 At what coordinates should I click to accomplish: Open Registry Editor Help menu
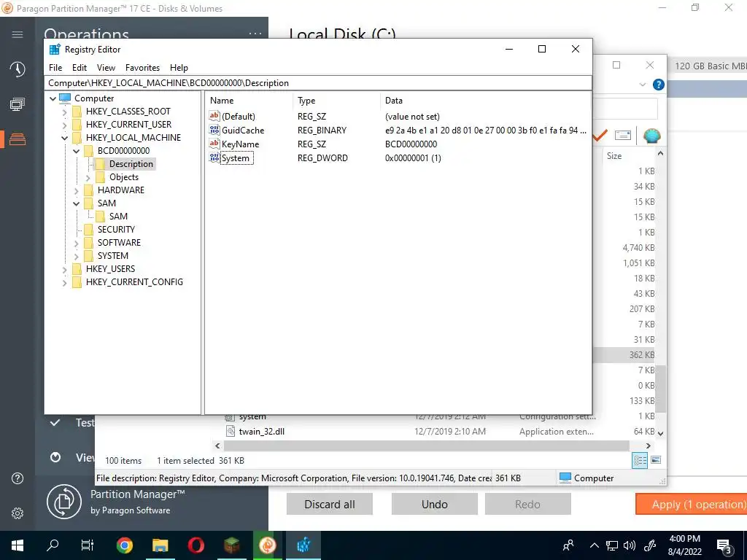pos(179,68)
